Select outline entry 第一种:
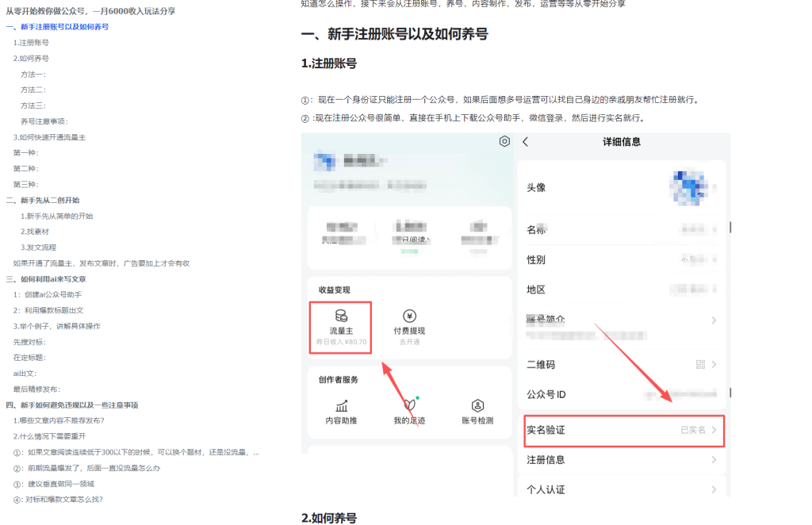 pos(26,153)
